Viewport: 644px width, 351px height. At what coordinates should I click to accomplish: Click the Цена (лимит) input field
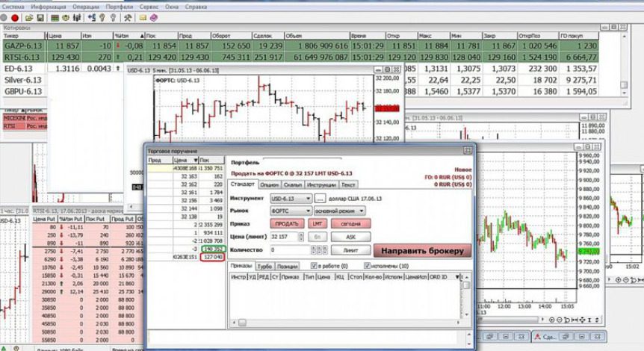[284, 237]
